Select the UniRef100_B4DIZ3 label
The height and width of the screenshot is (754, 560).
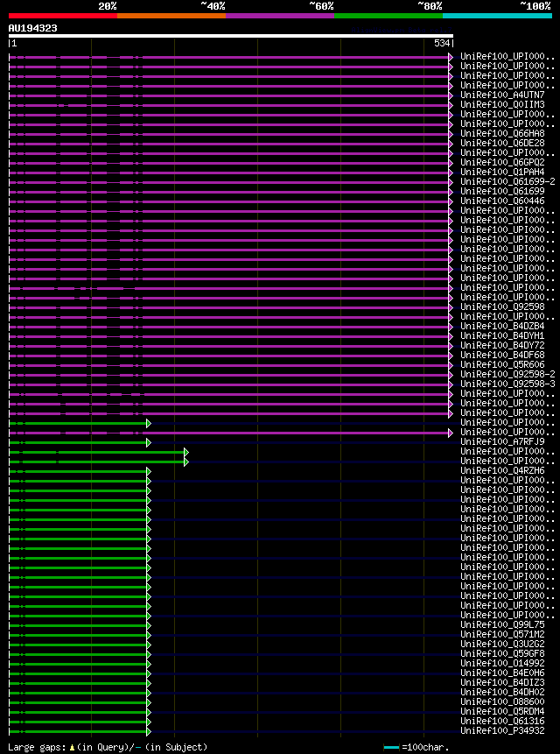(x=502, y=683)
